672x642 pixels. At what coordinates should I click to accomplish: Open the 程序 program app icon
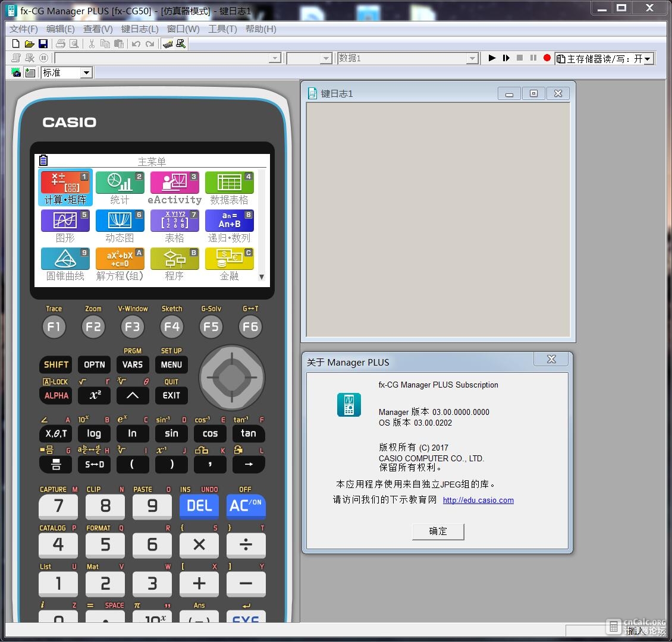coord(174,264)
